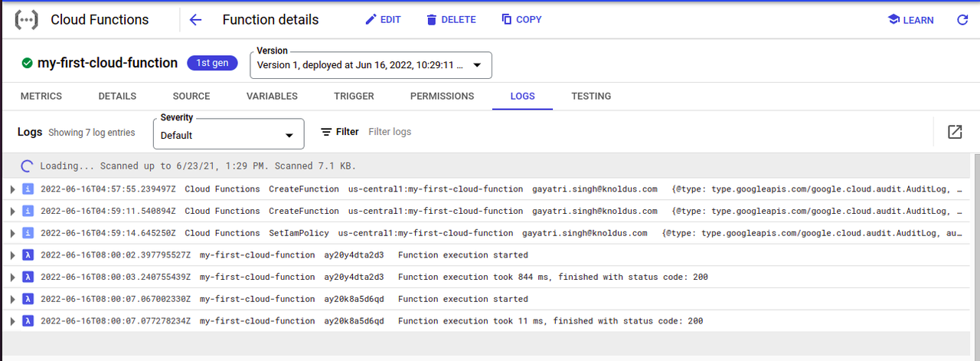Click lambda icon of 08:00:02 entry
The image size is (980, 361).
click(x=28, y=255)
